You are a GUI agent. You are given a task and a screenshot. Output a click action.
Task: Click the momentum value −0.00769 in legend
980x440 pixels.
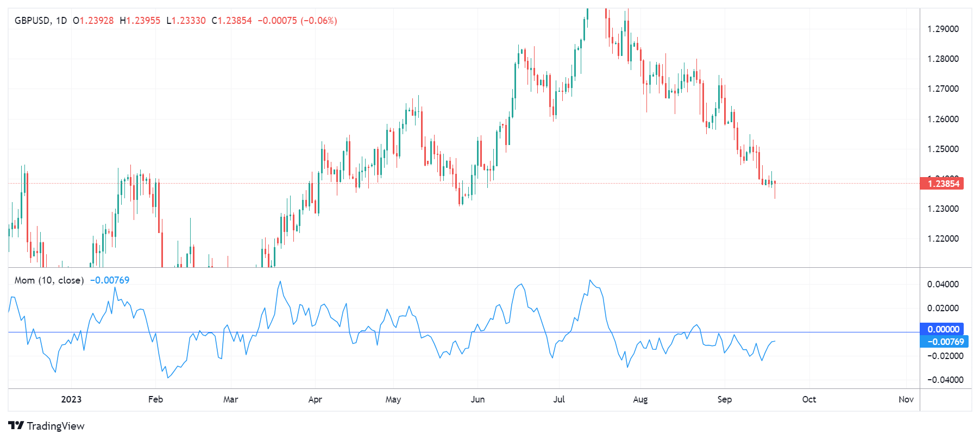[110, 280]
